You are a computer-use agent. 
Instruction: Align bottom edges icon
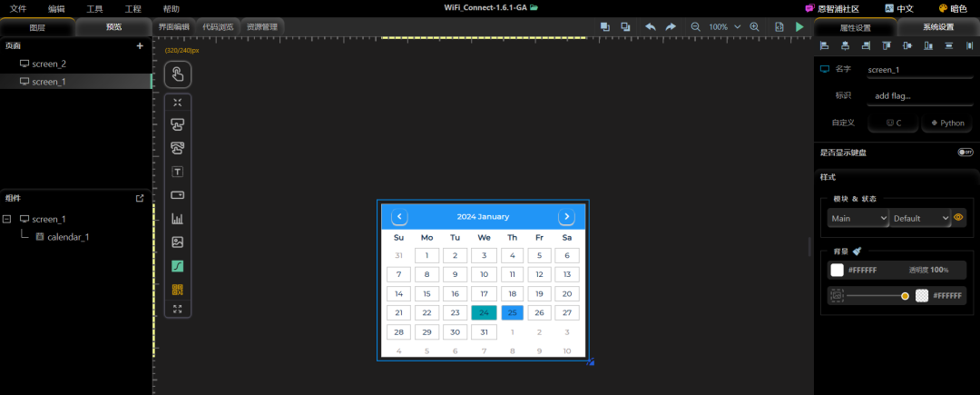(928, 45)
